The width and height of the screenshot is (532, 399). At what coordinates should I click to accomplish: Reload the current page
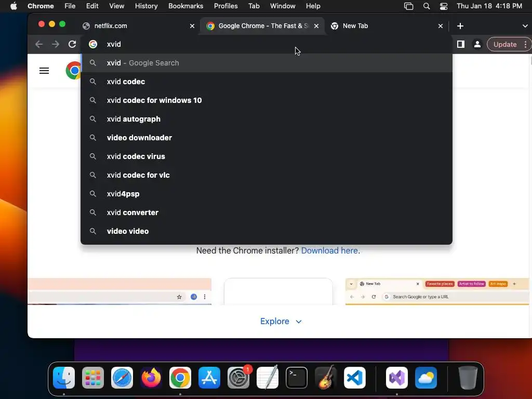pos(72,45)
